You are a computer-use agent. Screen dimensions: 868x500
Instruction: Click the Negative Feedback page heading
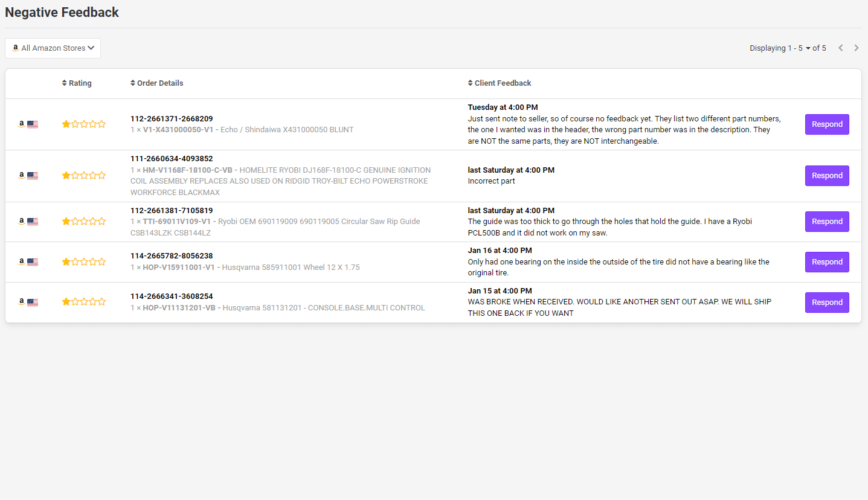click(x=62, y=12)
